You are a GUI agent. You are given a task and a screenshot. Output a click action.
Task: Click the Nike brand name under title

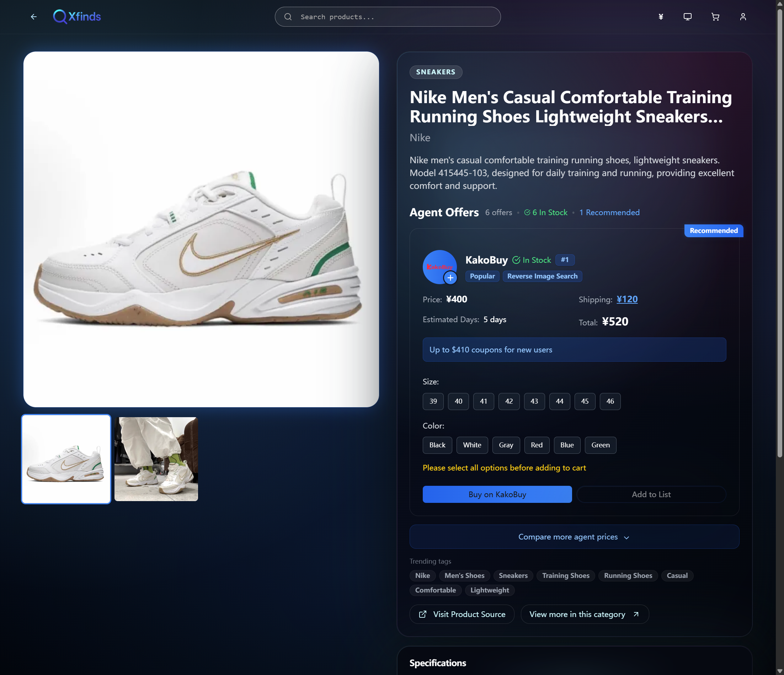point(420,138)
